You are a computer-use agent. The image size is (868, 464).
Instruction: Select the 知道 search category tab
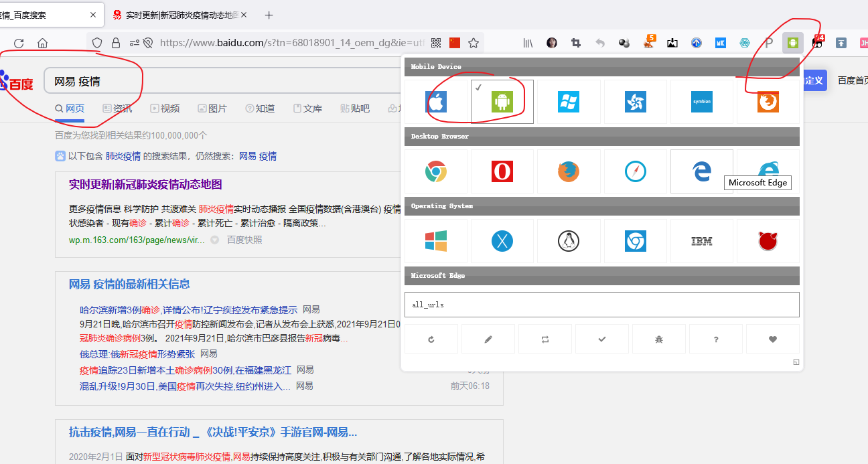tap(260, 108)
